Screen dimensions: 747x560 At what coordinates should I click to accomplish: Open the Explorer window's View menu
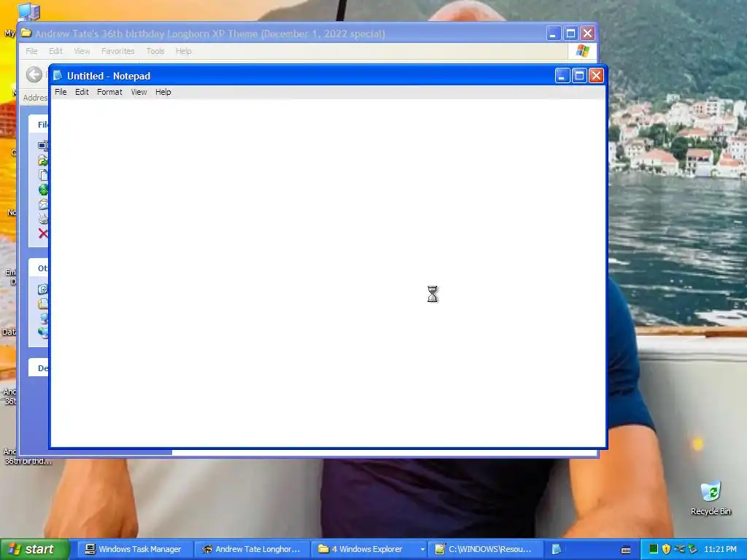coord(82,51)
